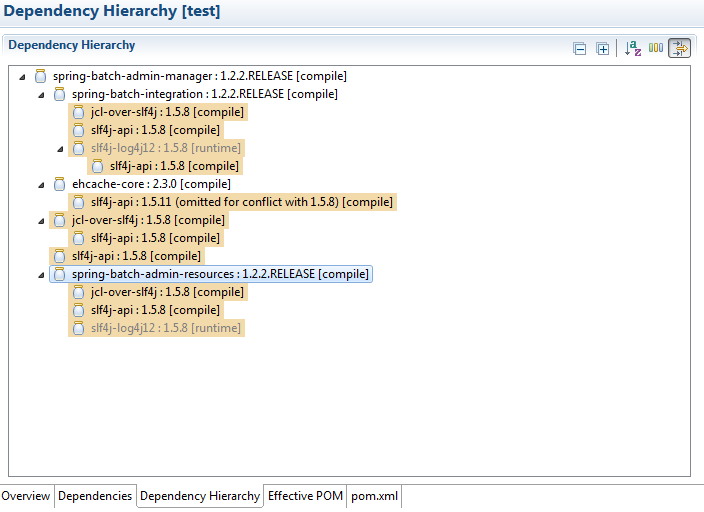Click jar icon of slf4j-log4j12 under spring-batch-admin-resources
The image size is (704, 512).
click(79, 328)
